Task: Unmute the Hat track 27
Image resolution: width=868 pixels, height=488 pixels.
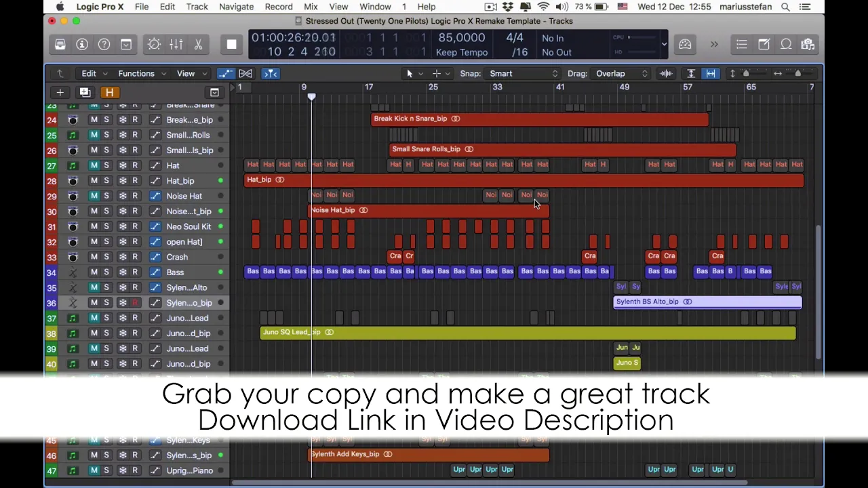Action: (94, 165)
